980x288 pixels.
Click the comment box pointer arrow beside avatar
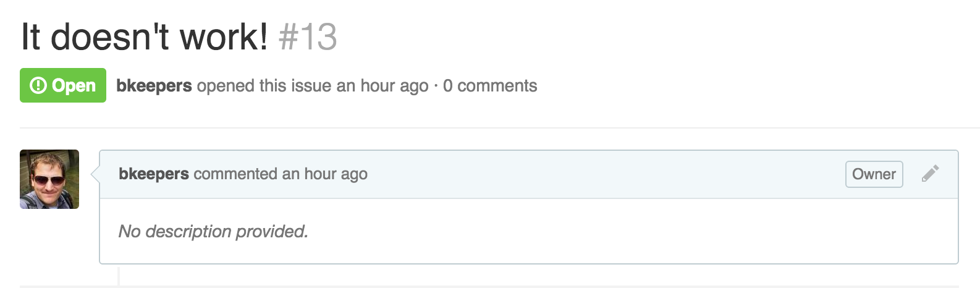pyautogui.click(x=95, y=175)
